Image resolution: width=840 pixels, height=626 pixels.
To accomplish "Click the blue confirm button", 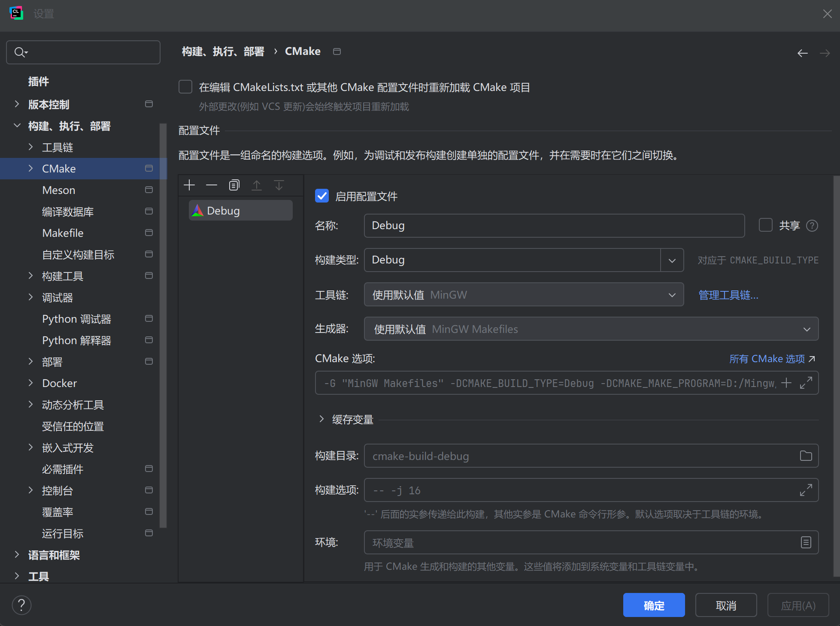I will [654, 605].
